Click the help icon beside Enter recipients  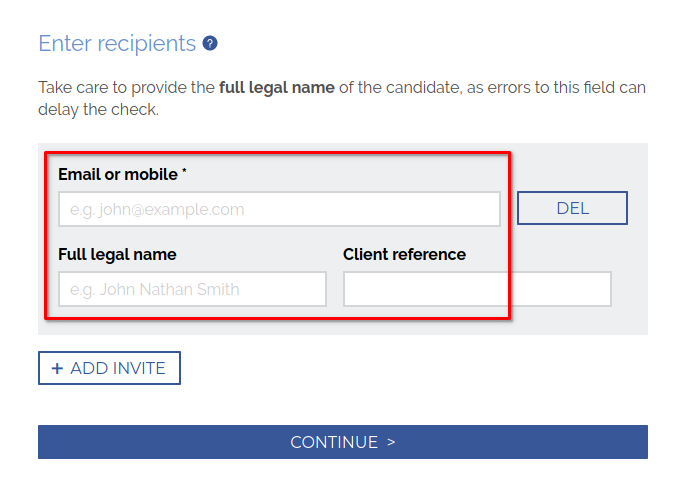pos(210,44)
